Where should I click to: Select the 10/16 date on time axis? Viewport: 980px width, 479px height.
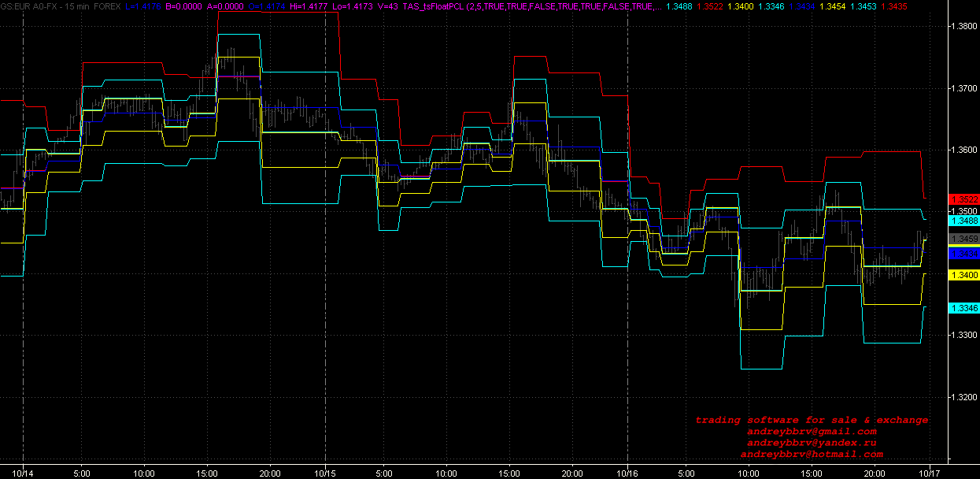(x=627, y=473)
